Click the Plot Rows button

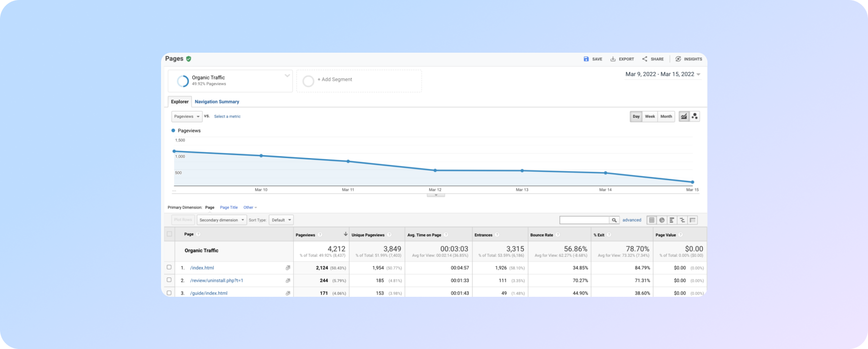point(183,220)
